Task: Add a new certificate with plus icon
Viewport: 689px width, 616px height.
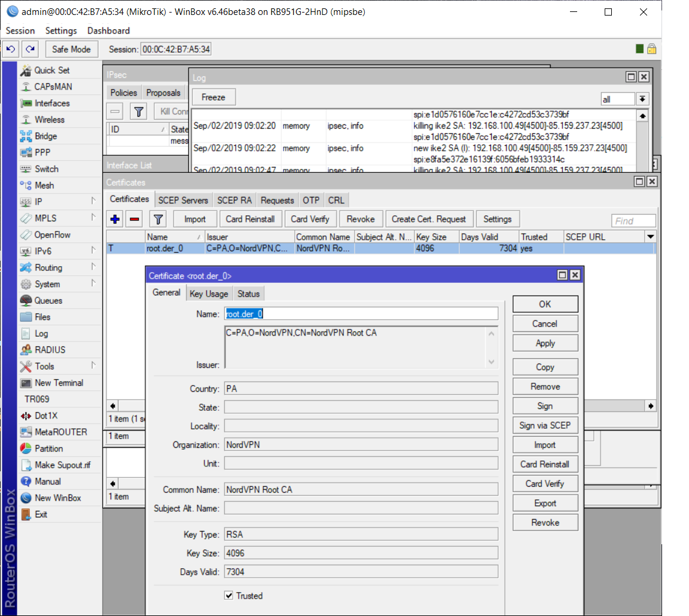Action: click(x=115, y=219)
